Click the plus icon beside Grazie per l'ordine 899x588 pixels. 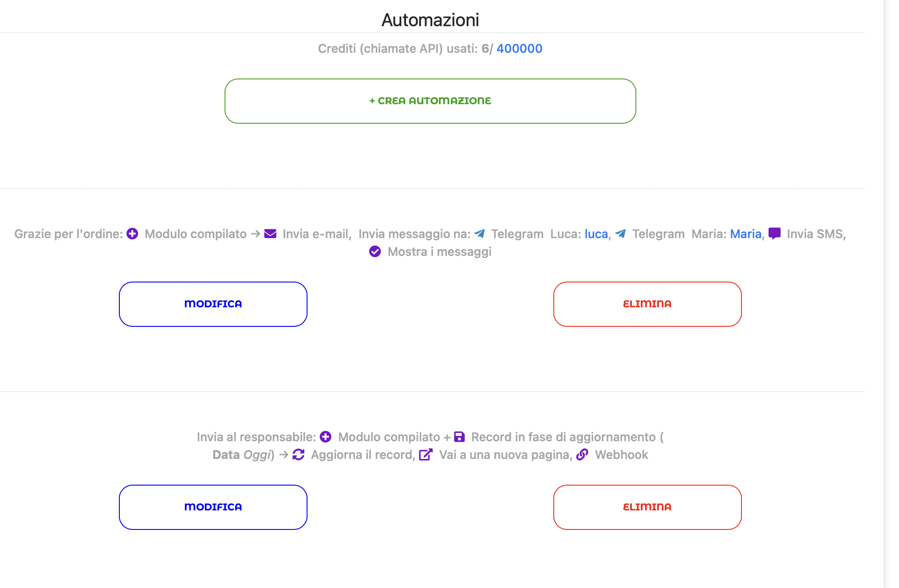click(132, 234)
